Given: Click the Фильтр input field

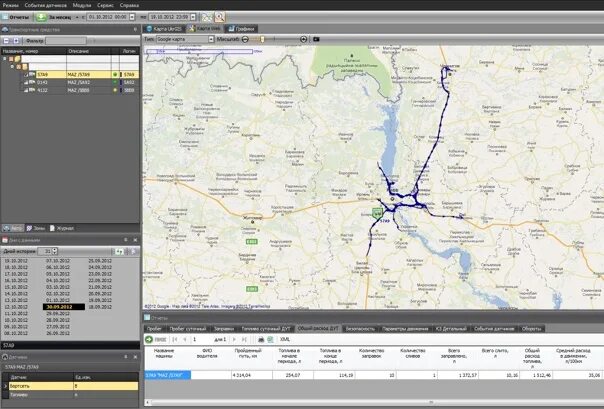Looking at the screenshot, I should pyautogui.click(x=66, y=41).
